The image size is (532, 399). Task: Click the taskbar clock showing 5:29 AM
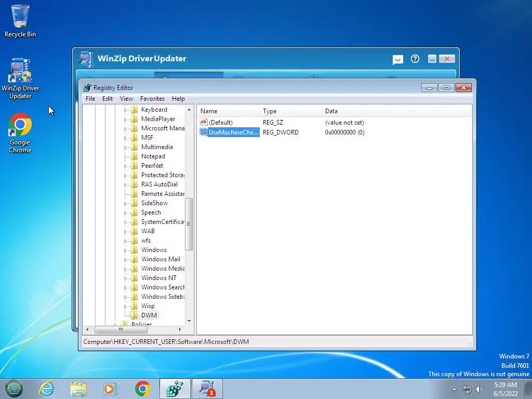pos(506,389)
